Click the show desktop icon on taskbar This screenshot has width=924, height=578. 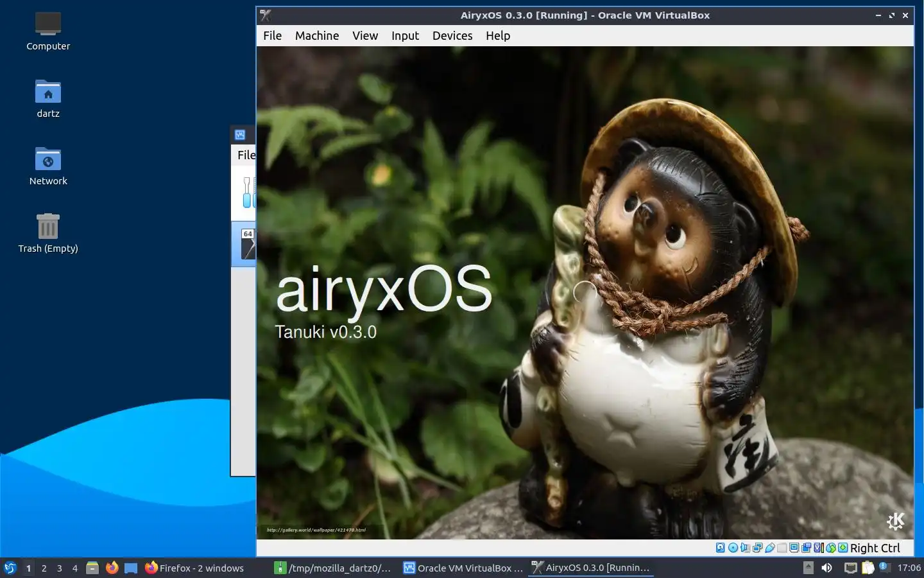[131, 568]
